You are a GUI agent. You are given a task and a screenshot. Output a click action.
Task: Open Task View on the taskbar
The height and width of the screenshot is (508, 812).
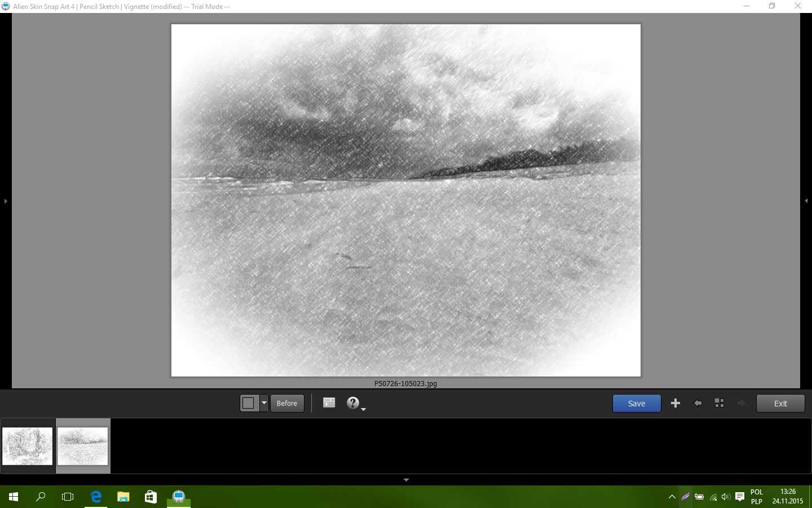pos(68,497)
